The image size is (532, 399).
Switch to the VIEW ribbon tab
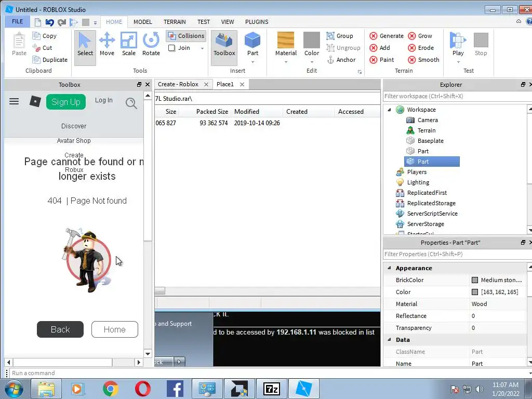pyautogui.click(x=228, y=22)
